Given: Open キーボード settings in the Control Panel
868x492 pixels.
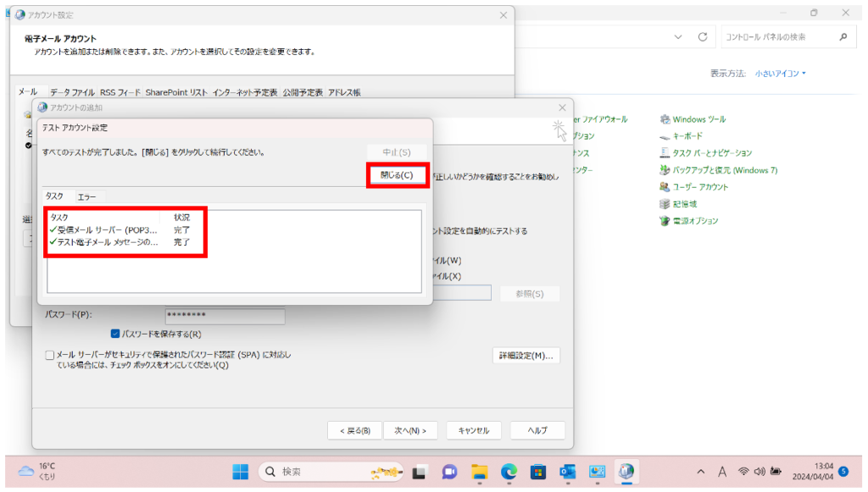Looking at the screenshot, I should click(x=687, y=136).
